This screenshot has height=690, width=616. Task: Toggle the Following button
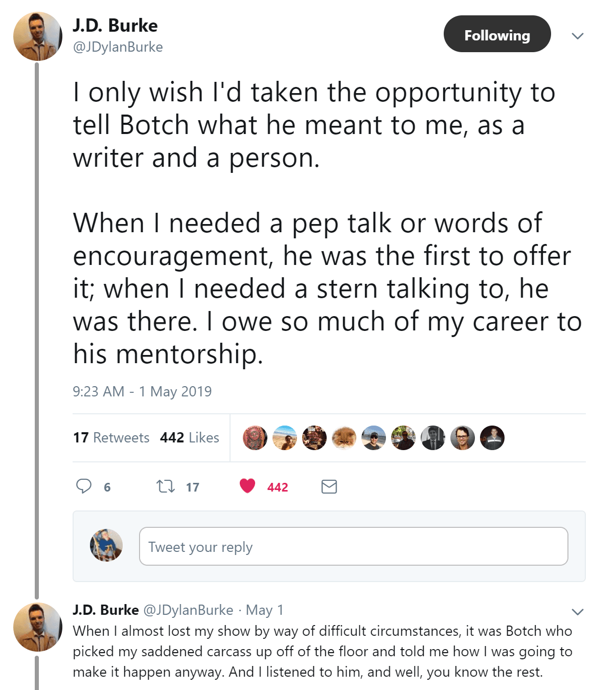(x=497, y=34)
